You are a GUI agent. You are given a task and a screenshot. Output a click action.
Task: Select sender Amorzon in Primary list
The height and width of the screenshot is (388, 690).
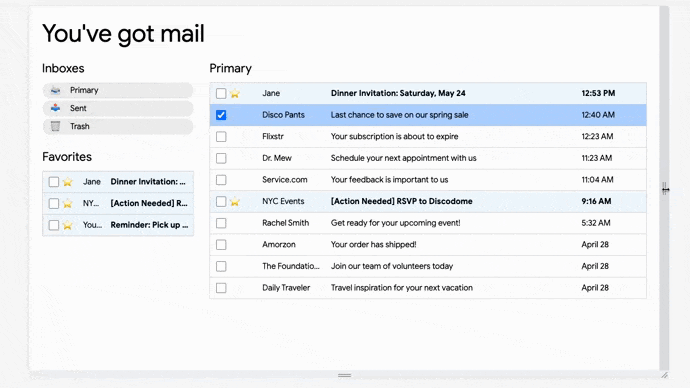coord(279,244)
